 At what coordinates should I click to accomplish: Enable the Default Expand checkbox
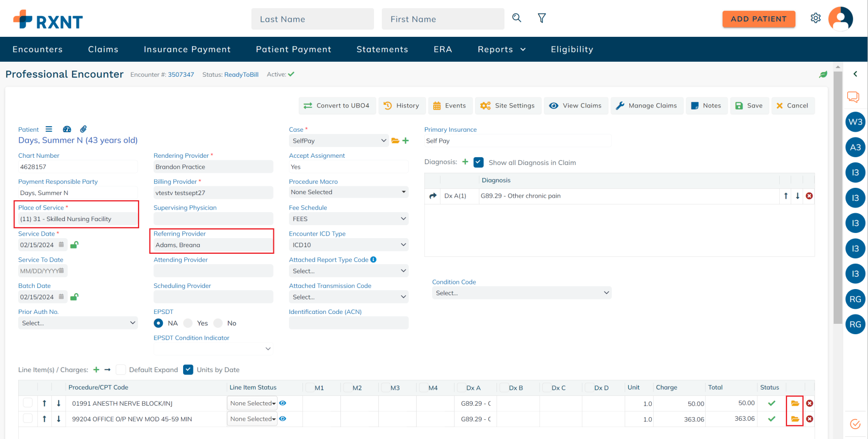tap(121, 369)
